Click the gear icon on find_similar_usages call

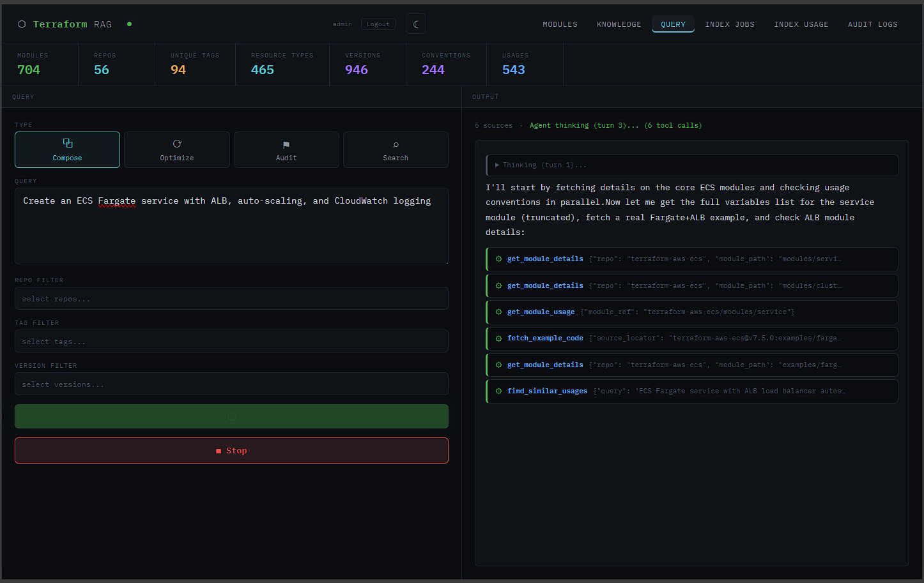pyautogui.click(x=499, y=391)
